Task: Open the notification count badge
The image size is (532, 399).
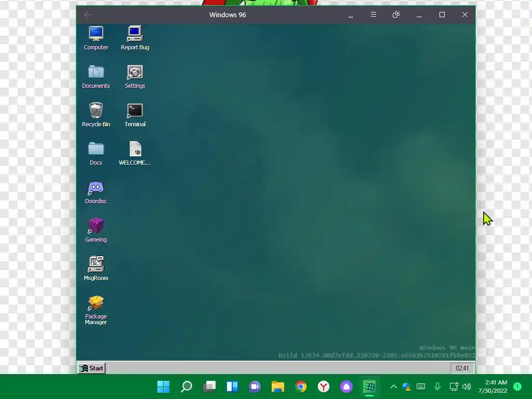Action: click(517, 387)
